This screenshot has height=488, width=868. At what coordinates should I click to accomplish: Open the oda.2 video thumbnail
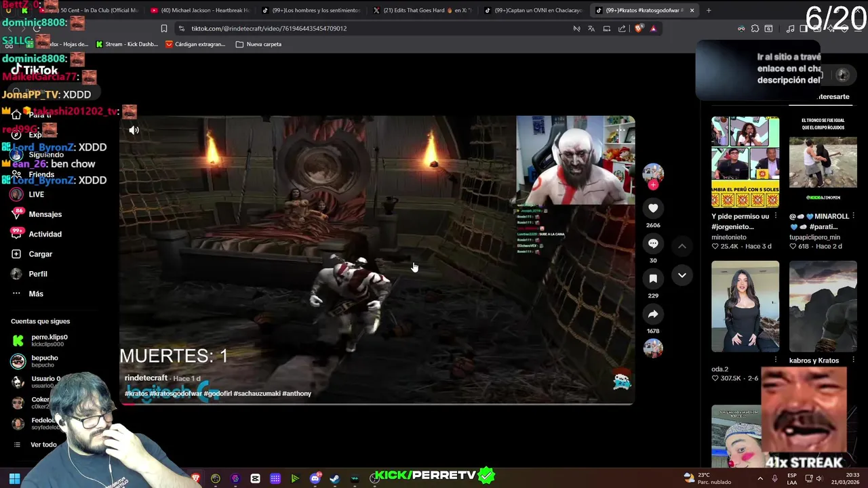745,306
